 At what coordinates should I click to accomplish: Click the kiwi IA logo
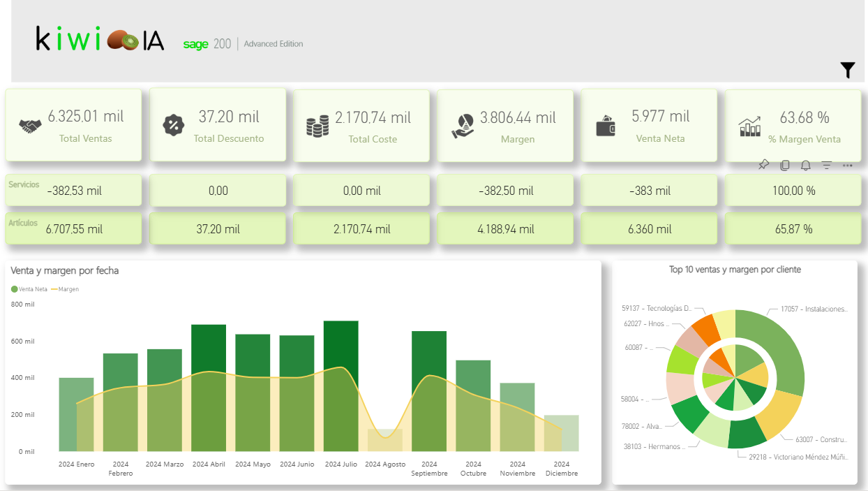point(100,41)
